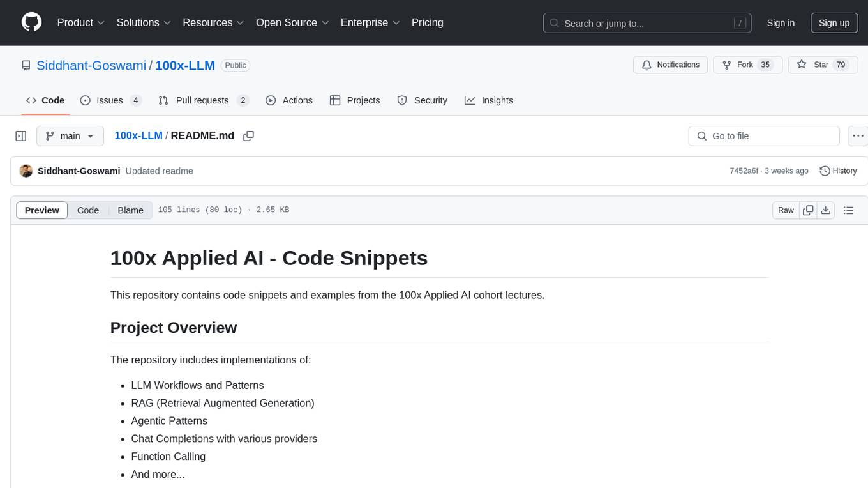
Task: Open the Updated readme commit message
Action: tap(159, 171)
